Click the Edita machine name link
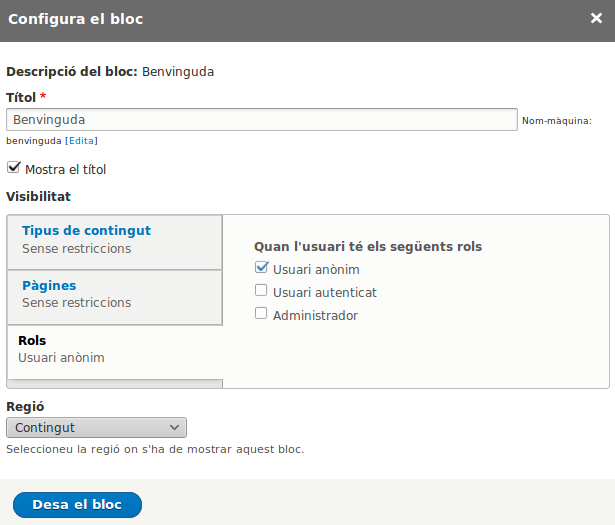Viewport: 615px width, 525px height. click(x=82, y=141)
